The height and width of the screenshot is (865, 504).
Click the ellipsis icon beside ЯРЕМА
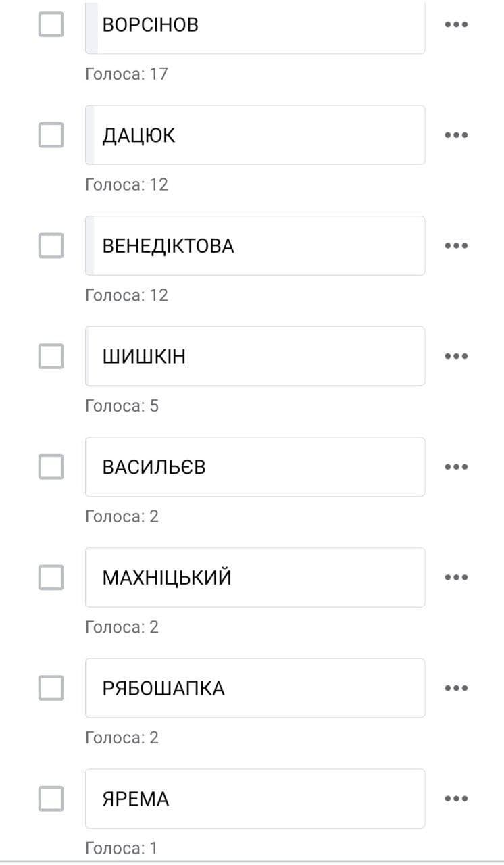pos(457,798)
